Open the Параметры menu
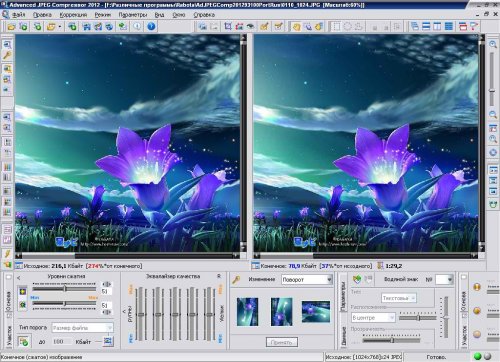This screenshot has height=362, width=500. 133,15
